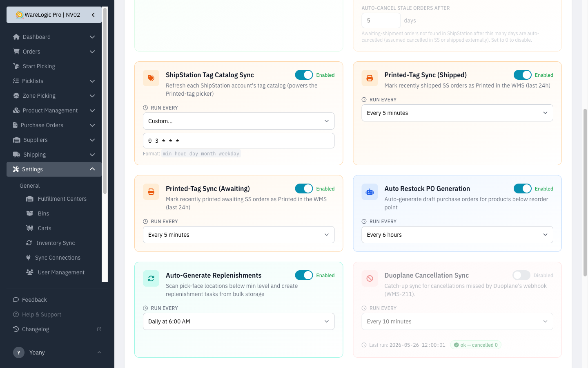Click the Orders shopping cart icon

16,52
